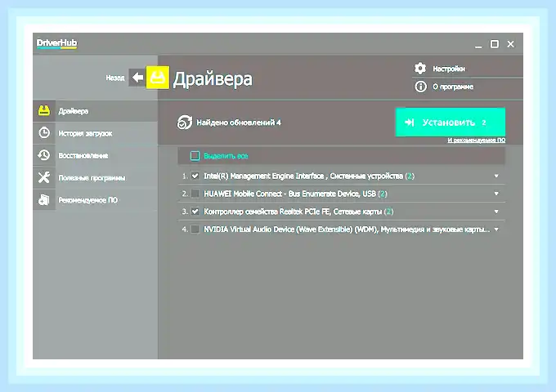This screenshot has width=556, height=392.
Task: Uncheck the Realtek PCIe FE controller checkbox
Action: click(195, 212)
